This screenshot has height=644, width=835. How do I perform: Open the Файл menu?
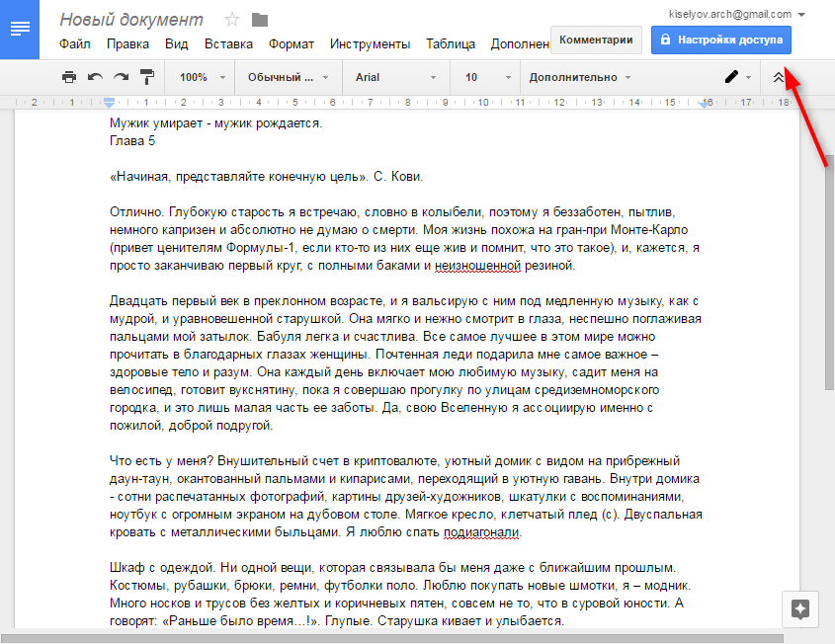74,43
